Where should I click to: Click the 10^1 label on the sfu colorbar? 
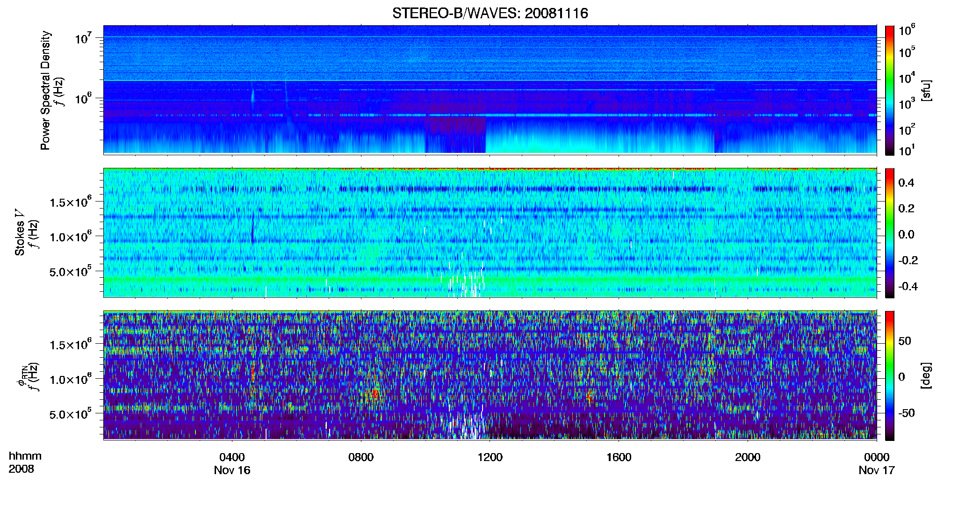click(907, 151)
